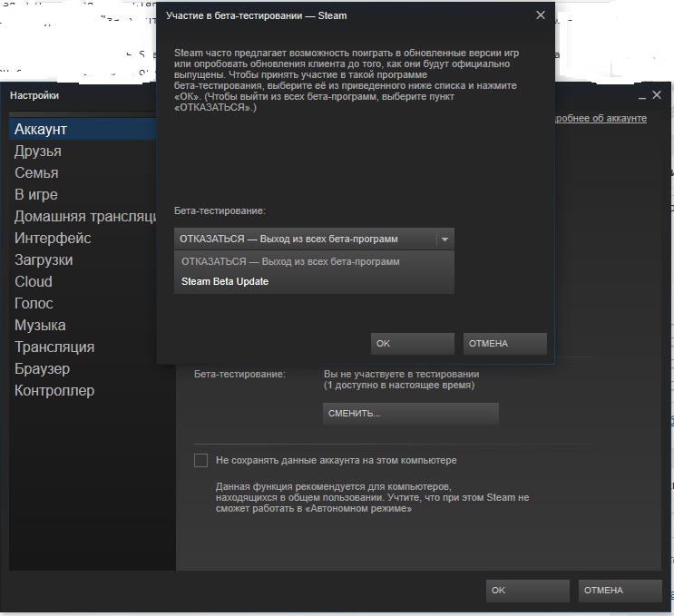Open the Аккаунт settings section
Viewport: 674px width, 616px height.
pyautogui.click(x=83, y=129)
